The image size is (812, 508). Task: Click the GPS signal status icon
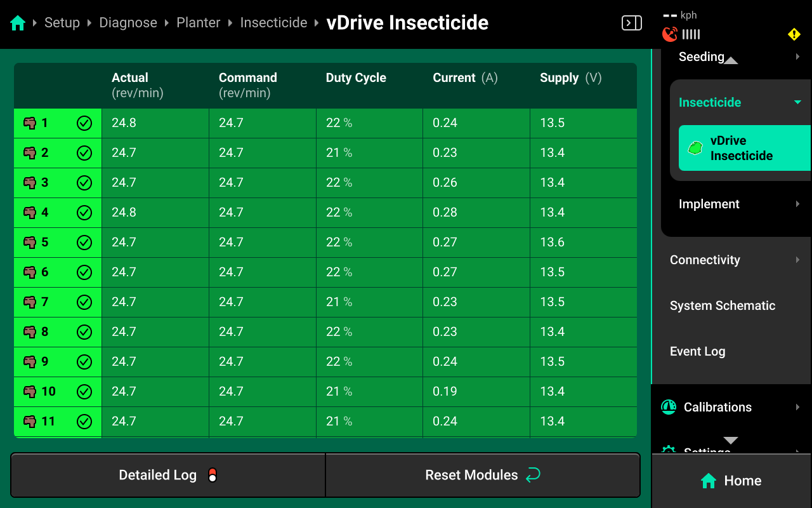(670, 34)
